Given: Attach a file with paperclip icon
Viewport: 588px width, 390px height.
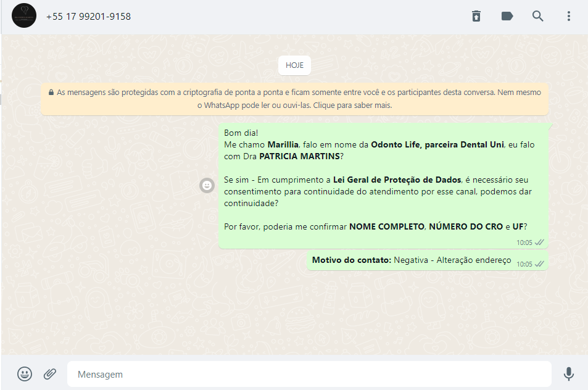Looking at the screenshot, I should 50,374.
